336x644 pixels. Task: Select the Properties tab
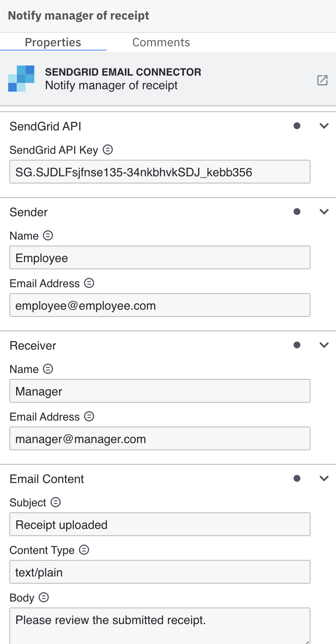point(53,42)
